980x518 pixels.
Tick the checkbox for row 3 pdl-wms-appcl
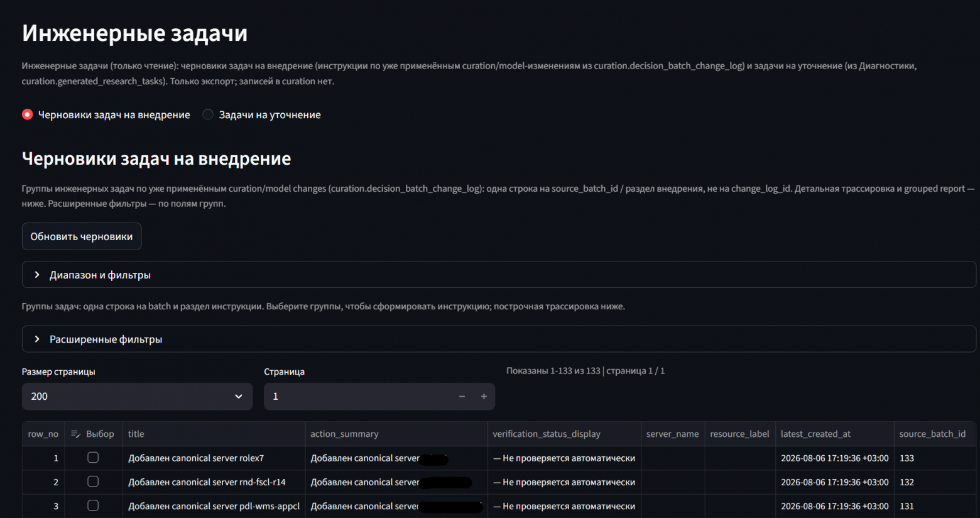[93, 505]
